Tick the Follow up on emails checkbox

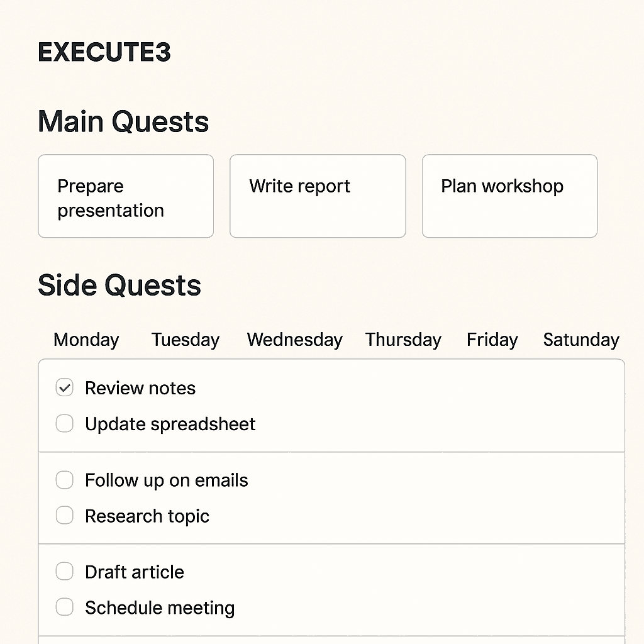64,480
